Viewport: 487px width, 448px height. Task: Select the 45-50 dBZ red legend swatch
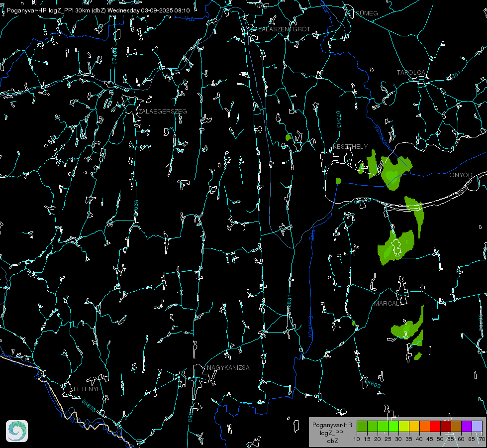point(435,427)
